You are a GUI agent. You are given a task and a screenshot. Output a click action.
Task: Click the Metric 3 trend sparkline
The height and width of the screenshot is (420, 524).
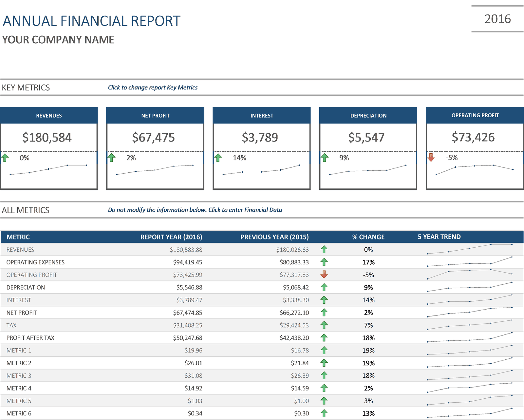click(x=470, y=375)
